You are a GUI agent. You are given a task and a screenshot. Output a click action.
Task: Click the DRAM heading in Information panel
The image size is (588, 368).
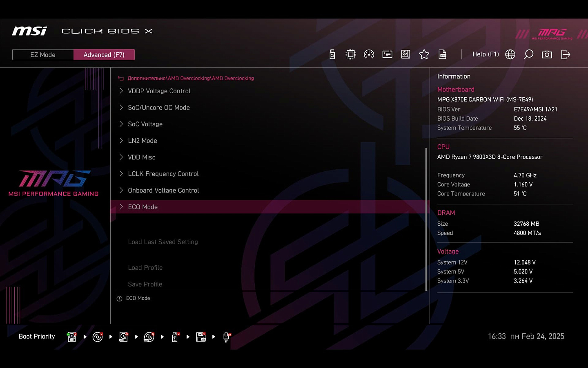click(x=446, y=213)
